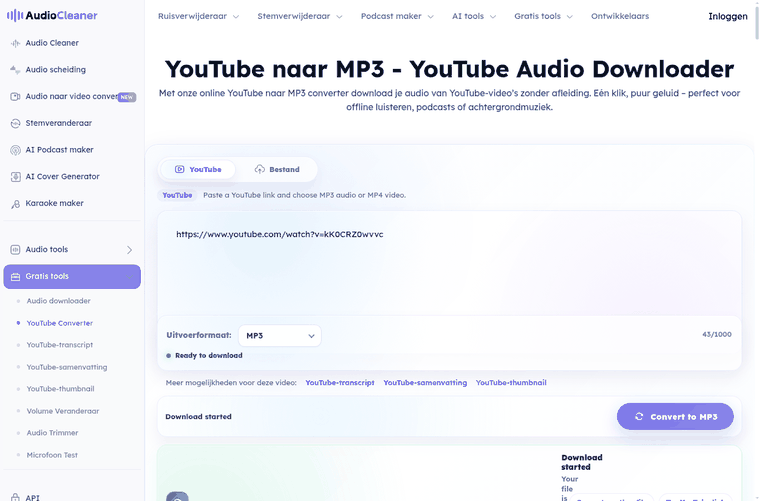Open API sidebar item
Screen dimensions: 760x501
[x=72, y=497]
